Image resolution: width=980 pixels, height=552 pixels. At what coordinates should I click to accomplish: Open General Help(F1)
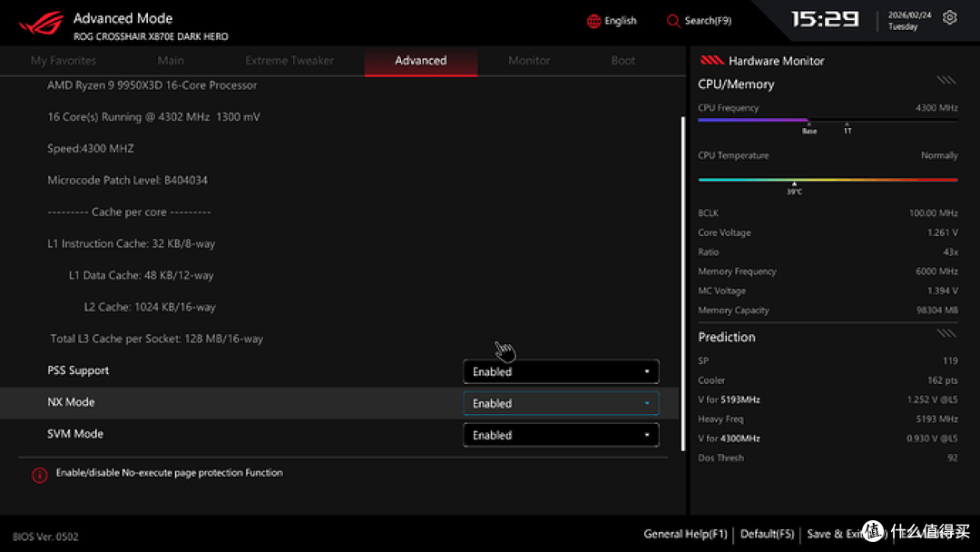pos(686,534)
